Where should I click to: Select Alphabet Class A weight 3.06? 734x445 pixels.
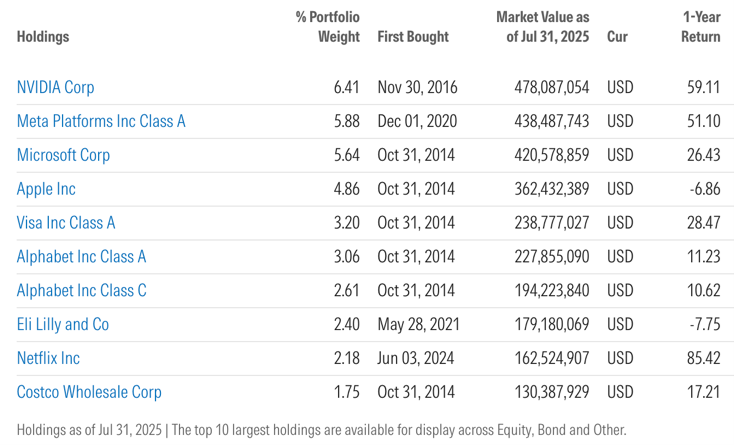[x=346, y=256]
